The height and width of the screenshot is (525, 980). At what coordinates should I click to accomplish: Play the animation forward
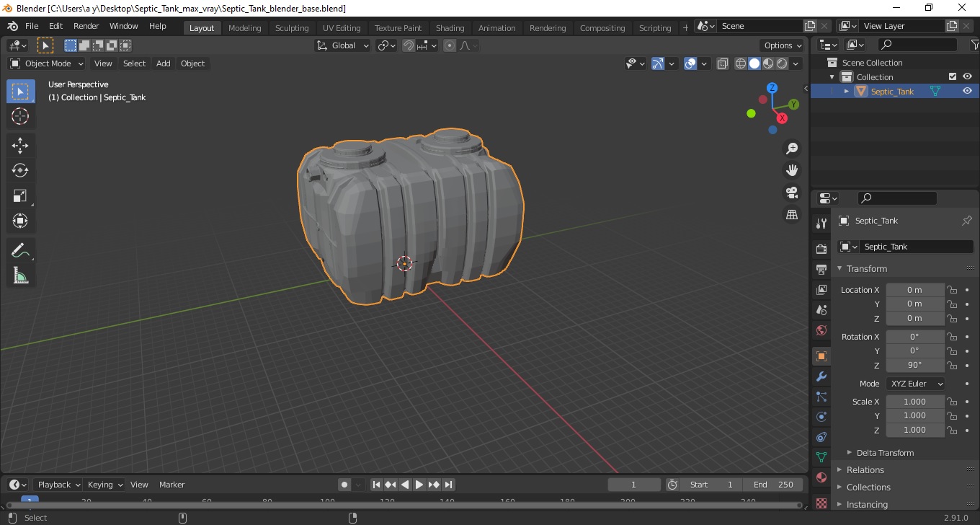[419, 485]
